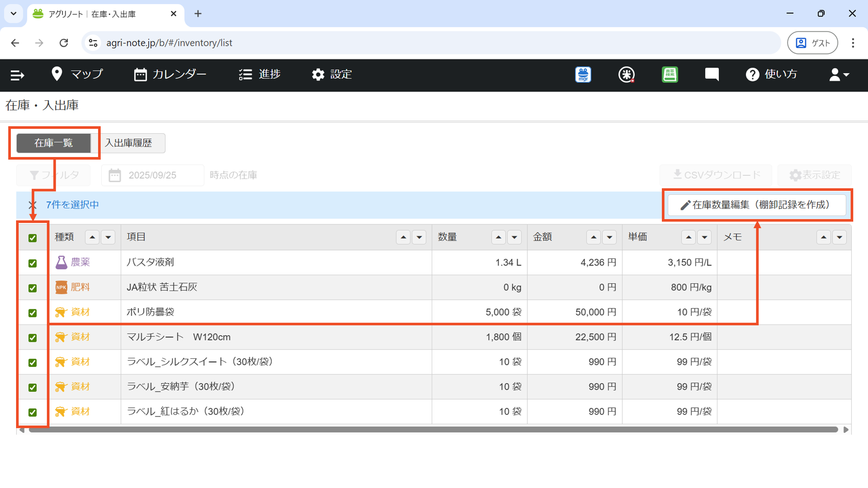Open the フィルタ button
868x488 pixels.
(x=53, y=175)
